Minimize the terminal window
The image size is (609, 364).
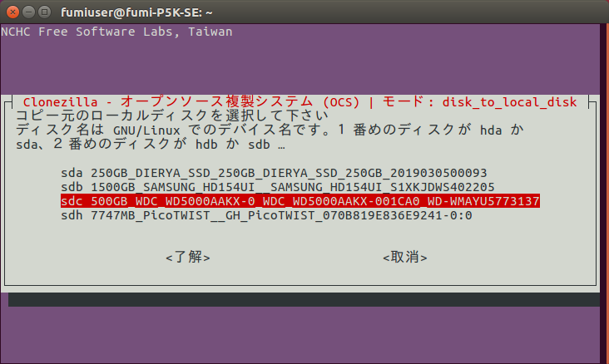pos(29,12)
